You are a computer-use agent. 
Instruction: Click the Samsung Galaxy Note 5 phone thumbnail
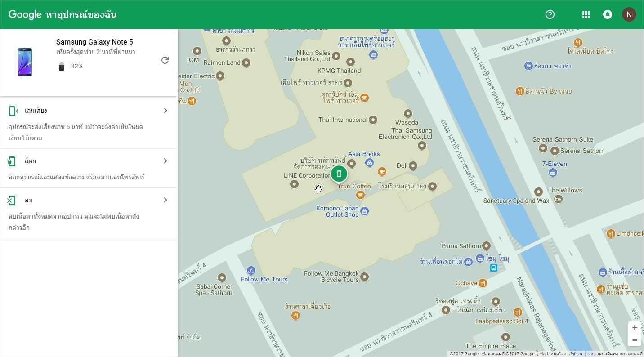click(25, 62)
